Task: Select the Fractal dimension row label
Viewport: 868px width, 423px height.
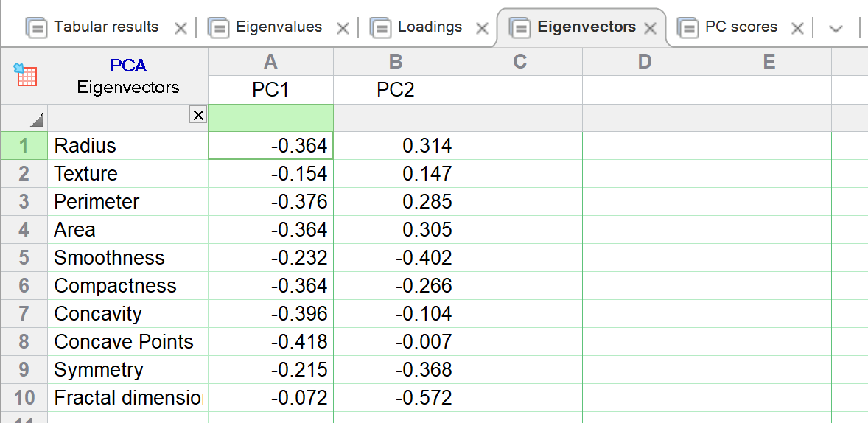Action: [x=127, y=398]
